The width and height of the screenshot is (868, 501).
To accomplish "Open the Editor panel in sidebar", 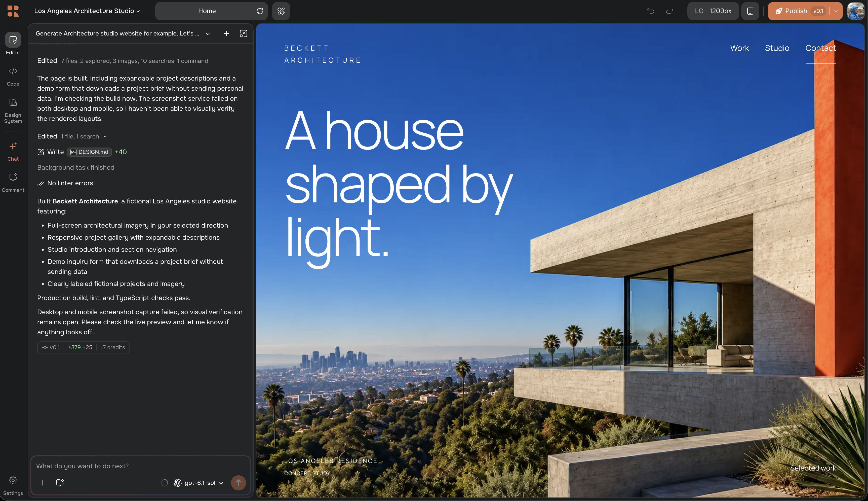I will click(x=13, y=44).
